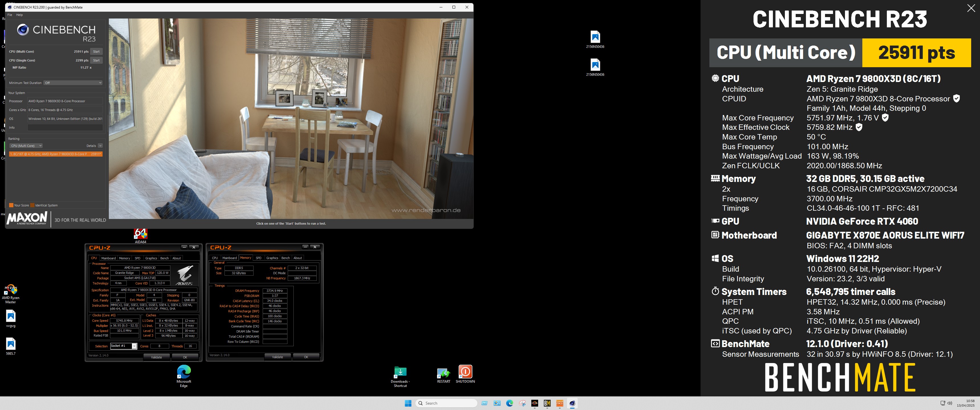Close the right CPU-Z Memory window

[x=315, y=247]
